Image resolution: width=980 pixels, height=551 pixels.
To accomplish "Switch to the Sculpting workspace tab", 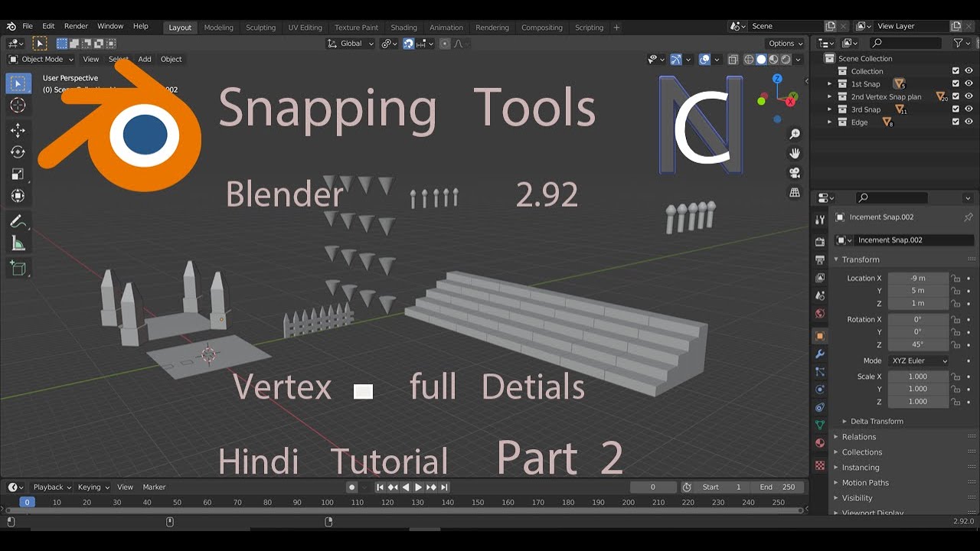I will coord(260,28).
